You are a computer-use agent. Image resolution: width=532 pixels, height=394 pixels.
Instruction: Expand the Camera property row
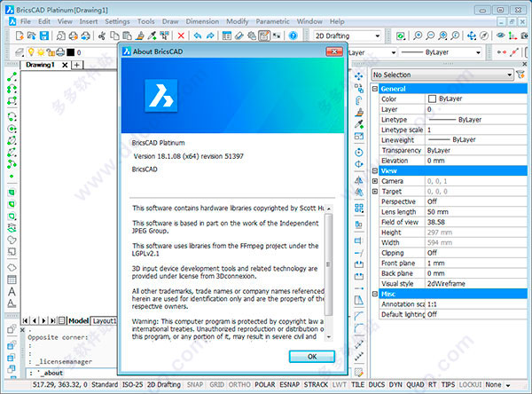(375, 181)
